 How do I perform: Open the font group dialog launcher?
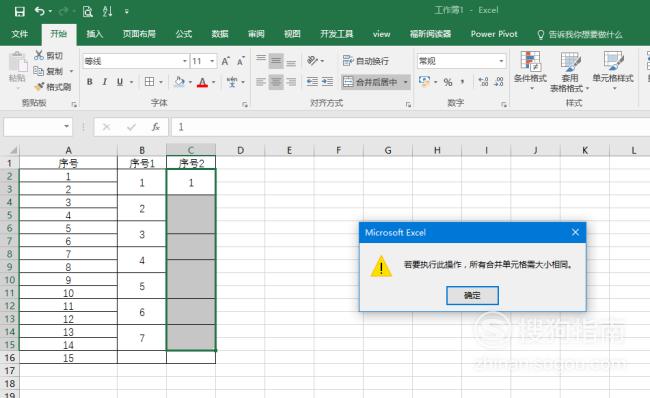click(x=245, y=104)
